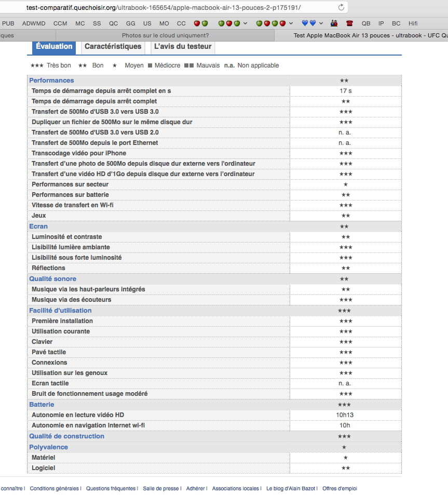Click the 'Luminosité et contraste' row label

(67, 237)
